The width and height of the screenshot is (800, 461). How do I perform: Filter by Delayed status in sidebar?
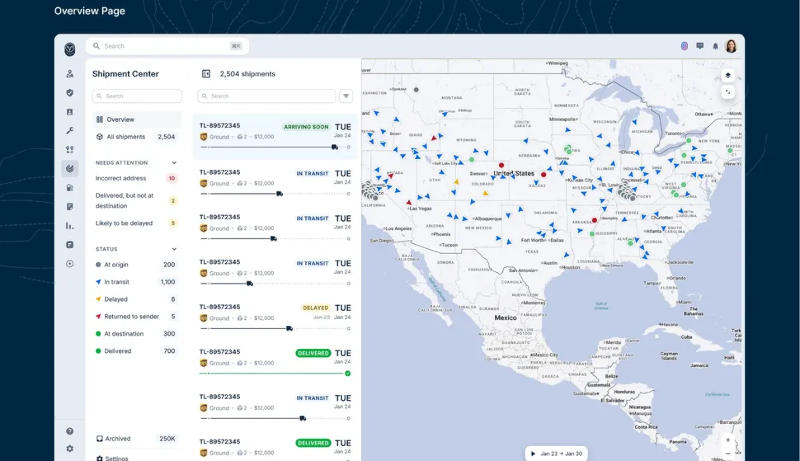coord(137,299)
